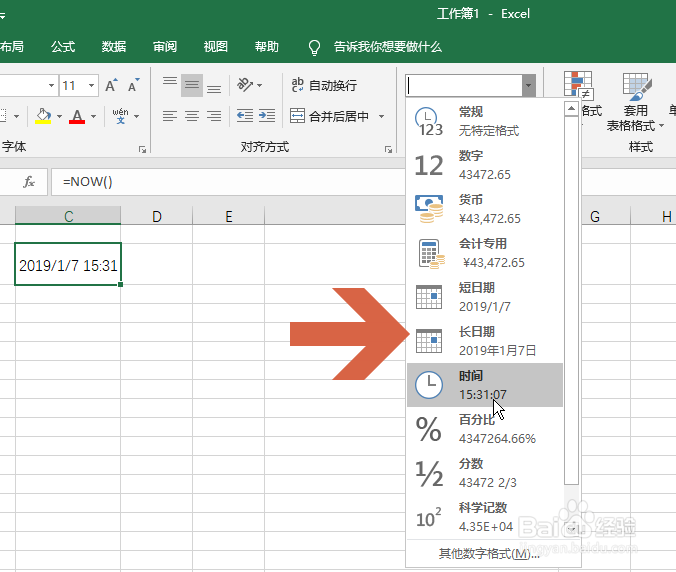Select column D header

tap(157, 216)
